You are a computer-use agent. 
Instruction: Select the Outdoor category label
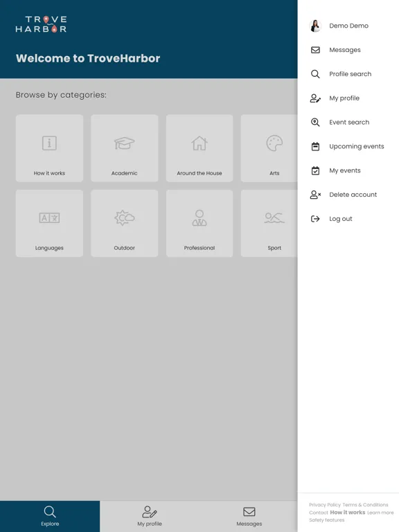coord(124,248)
